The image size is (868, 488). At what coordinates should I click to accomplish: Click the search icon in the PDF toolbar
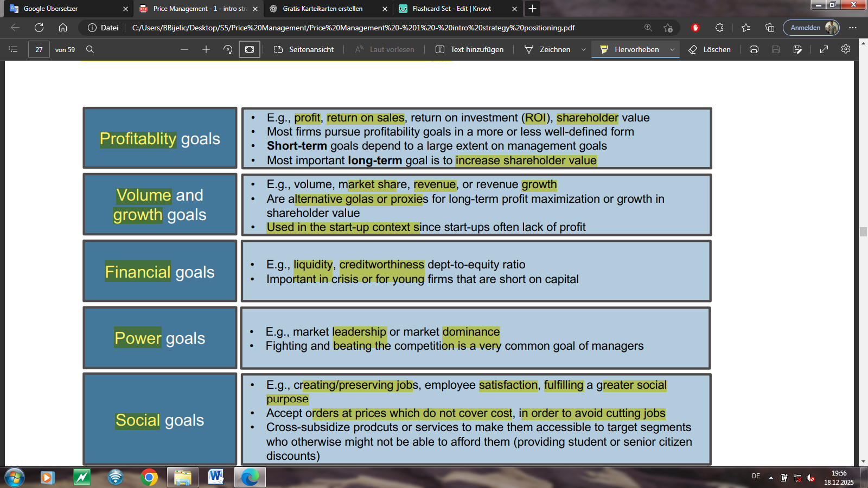(91, 49)
